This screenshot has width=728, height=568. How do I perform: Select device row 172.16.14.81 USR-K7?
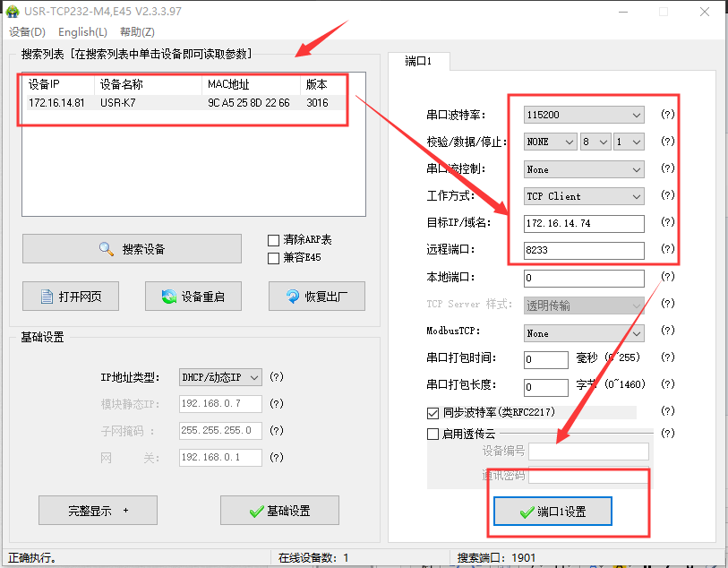[x=179, y=103]
